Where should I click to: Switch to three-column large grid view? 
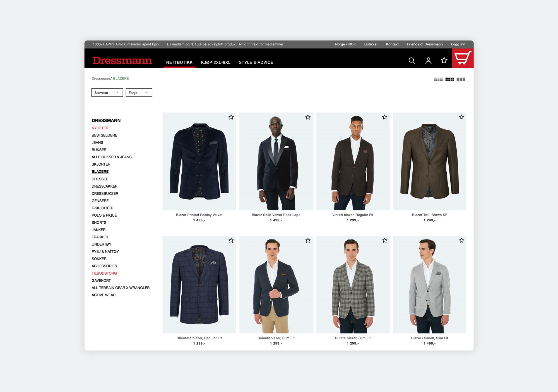pos(461,79)
